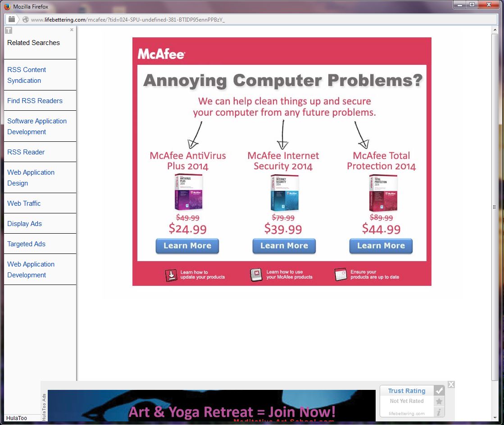The width and height of the screenshot is (504, 425).
Task: Open the Targeted Ads related search
Action: point(27,244)
